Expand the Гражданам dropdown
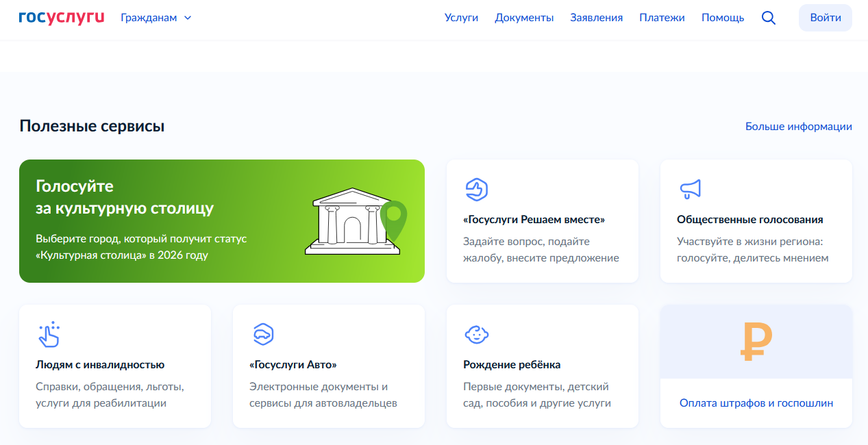The height and width of the screenshot is (445, 868). coord(156,18)
